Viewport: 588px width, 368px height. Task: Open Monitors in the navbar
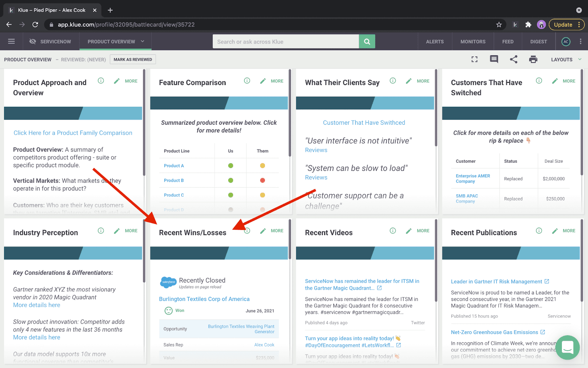[473, 42]
